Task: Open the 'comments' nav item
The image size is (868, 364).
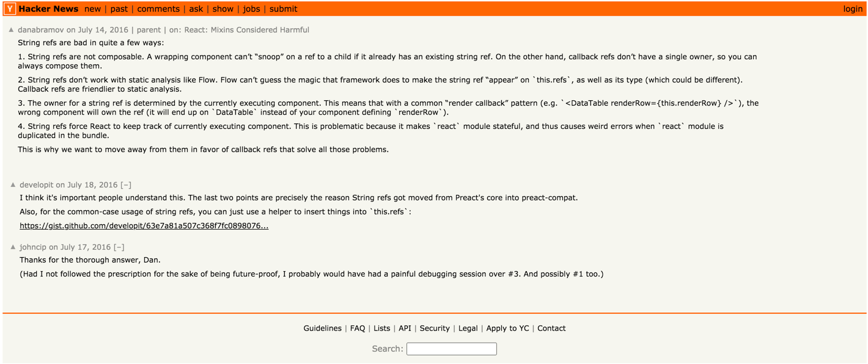Action: pos(158,9)
